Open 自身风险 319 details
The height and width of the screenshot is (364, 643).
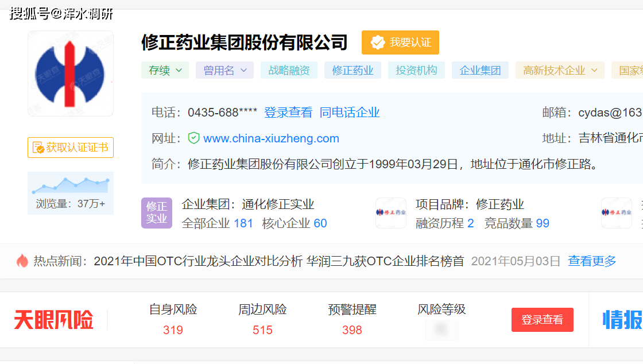[173, 319]
